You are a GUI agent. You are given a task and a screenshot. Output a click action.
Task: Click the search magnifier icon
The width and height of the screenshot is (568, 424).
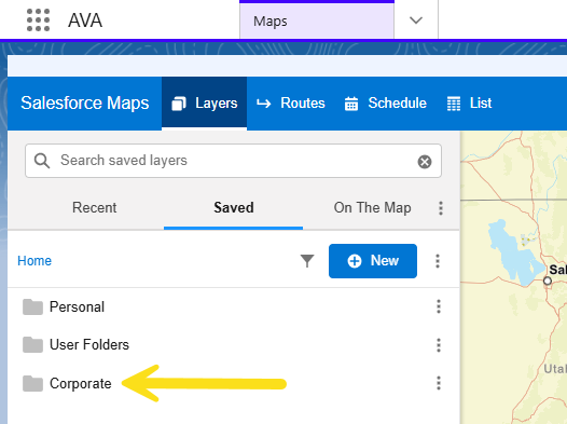[42, 161]
